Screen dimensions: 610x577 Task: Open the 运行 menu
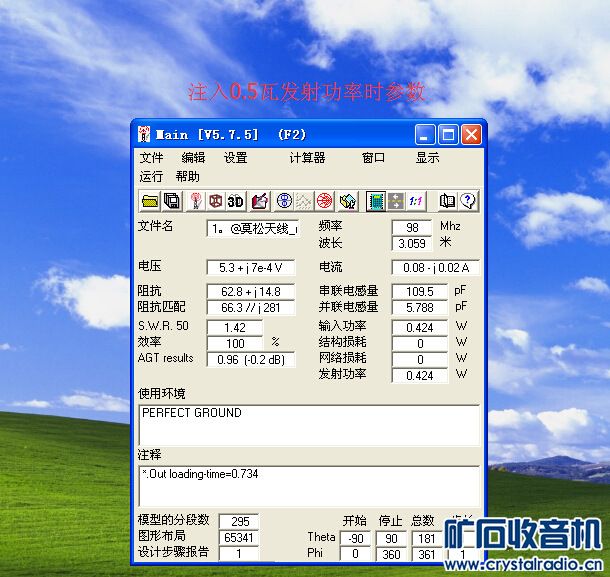coord(151,177)
